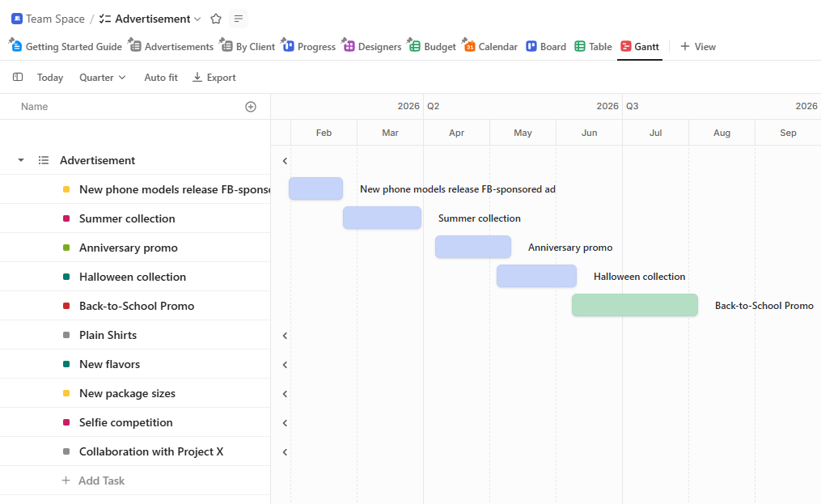Viewport: 821px width, 504px height.
Task: Open the Quarter timescale dropdown
Action: point(100,77)
